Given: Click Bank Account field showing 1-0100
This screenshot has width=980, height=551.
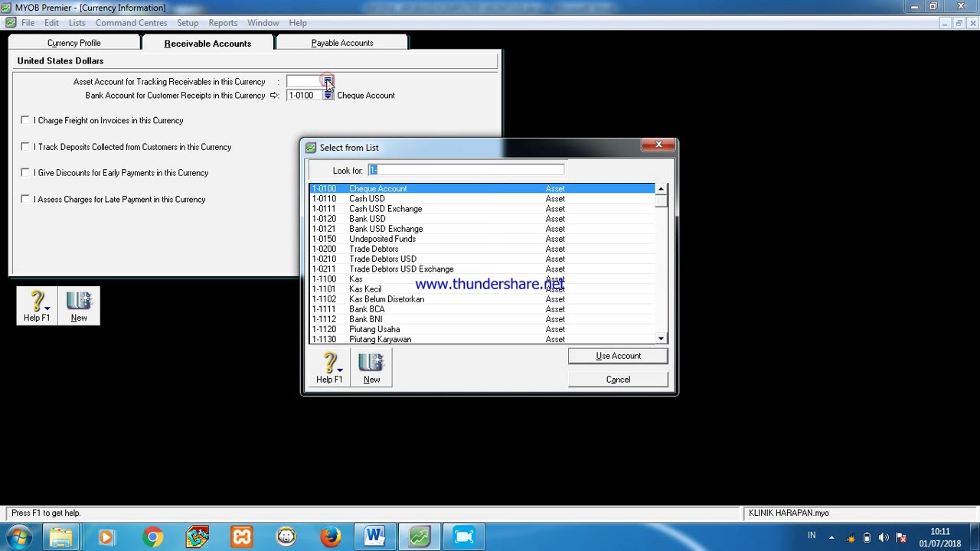Looking at the screenshot, I should pyautogui.click(x=305, y=95).
